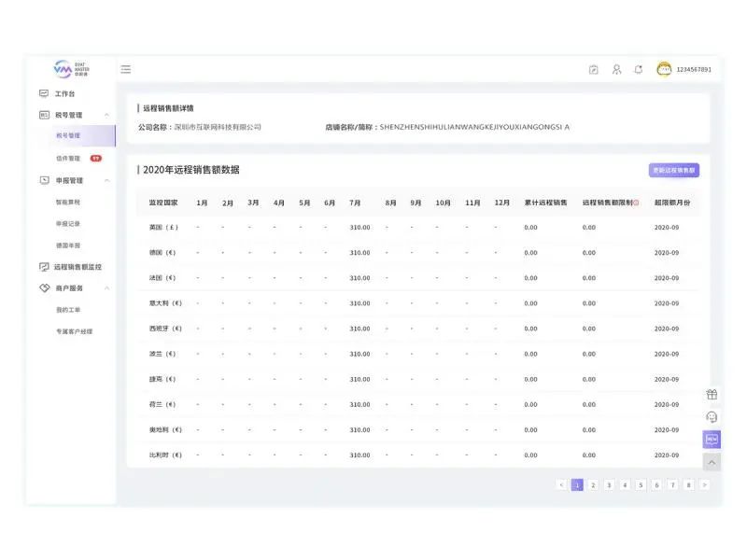Open the notification bell icon

click(638, 69)
